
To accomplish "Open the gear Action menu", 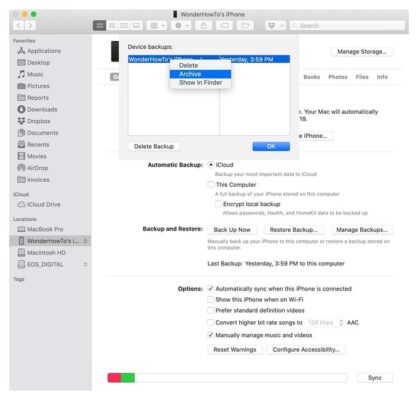I will pyautogui.click(x=181, y=25).
